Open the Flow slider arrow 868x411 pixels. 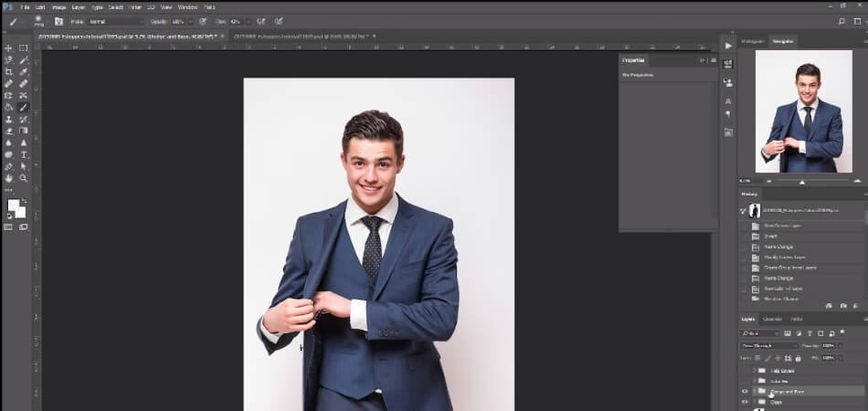pyautogui.click(x=248, y=22)
